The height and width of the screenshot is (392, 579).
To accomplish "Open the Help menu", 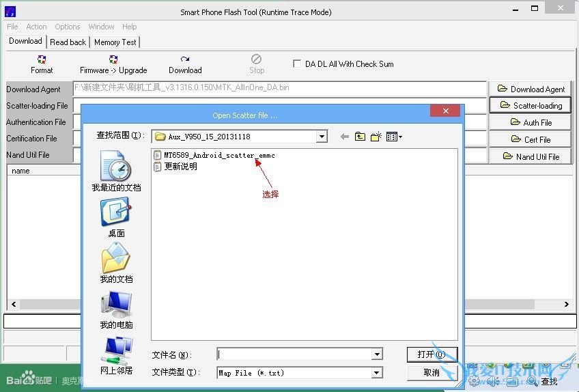I will (130, 27).
